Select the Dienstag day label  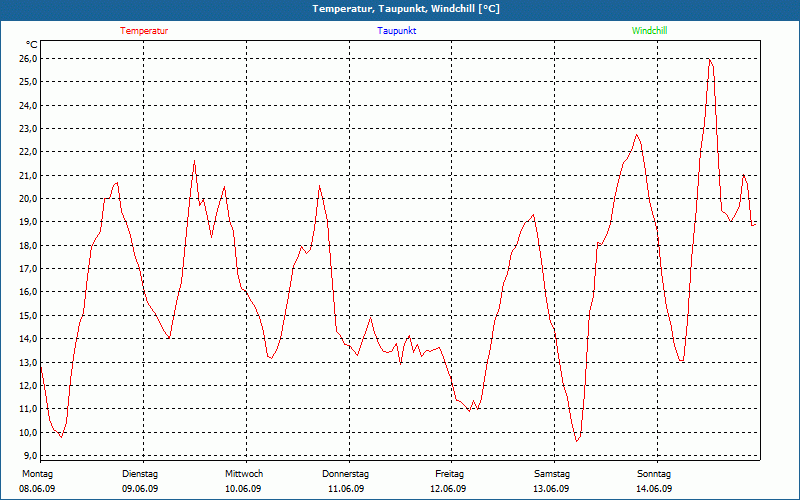(140, 474)
